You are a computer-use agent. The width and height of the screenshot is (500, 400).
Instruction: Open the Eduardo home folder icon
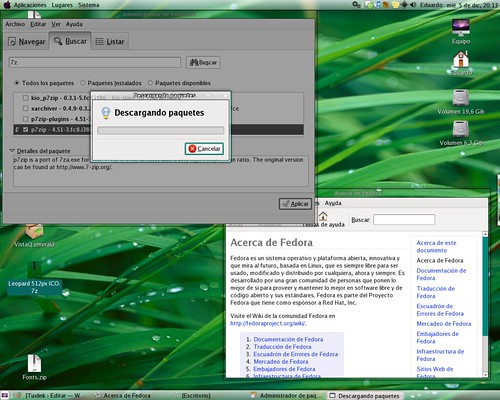click(461, 63)
